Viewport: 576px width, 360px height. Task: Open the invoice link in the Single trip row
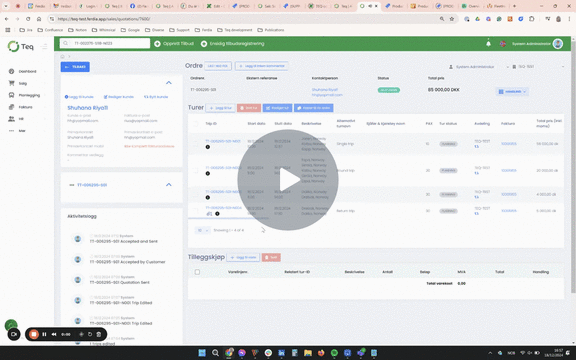pyautogui.click(x=509, y=144)
